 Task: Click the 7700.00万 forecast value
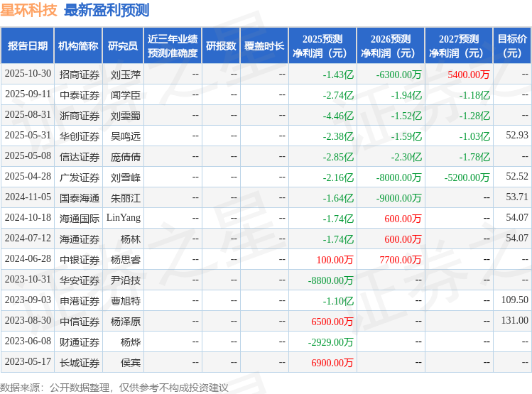[401, 260]
